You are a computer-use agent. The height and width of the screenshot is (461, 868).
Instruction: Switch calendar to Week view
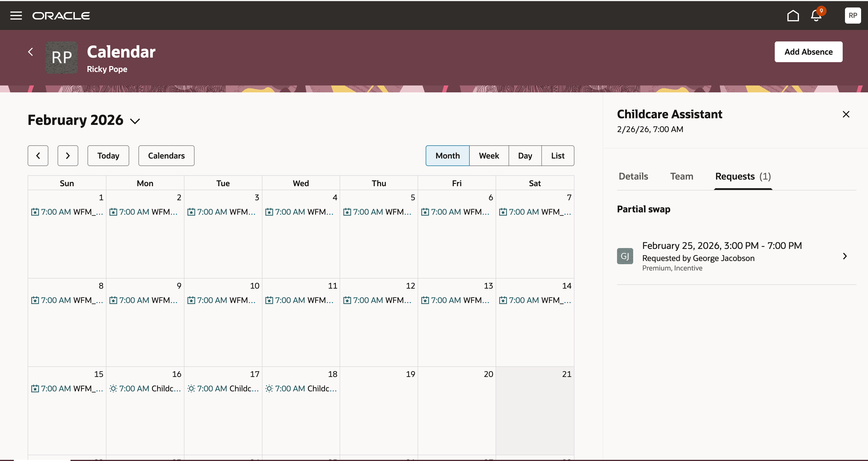point(489,156)
